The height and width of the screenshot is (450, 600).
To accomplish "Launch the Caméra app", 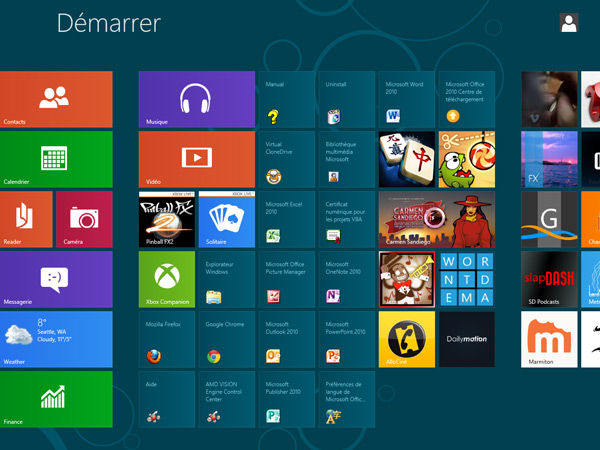I will 84,219.
